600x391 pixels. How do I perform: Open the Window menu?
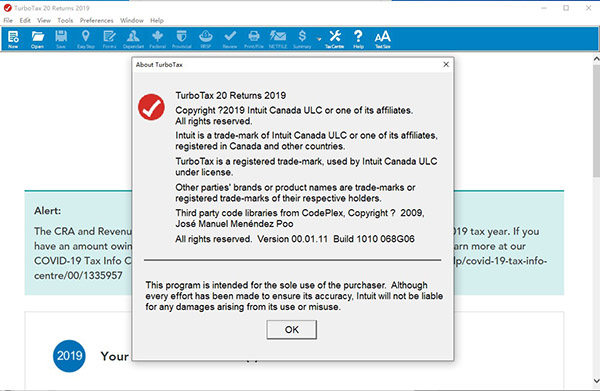coord(132,20)
